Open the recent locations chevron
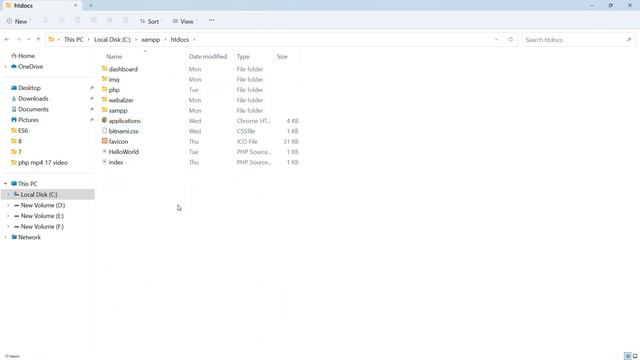The image size is (640, 360). [x=29, y=40]
